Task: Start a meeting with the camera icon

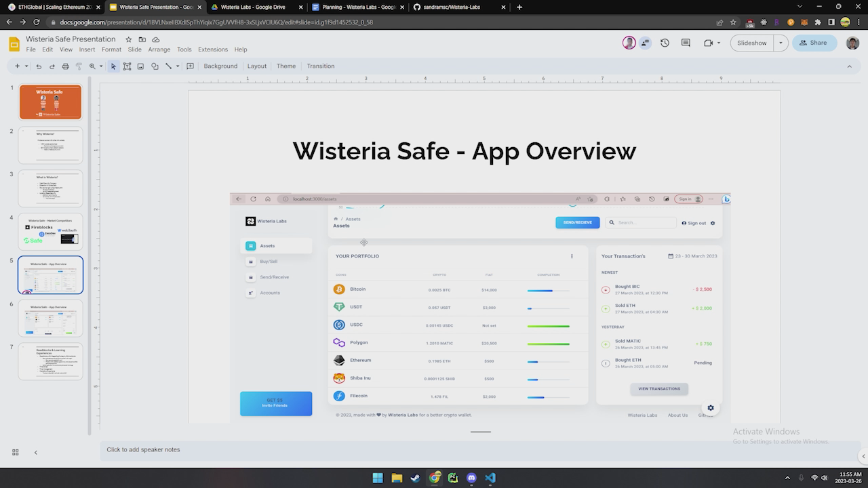Action: coord(709,43)
